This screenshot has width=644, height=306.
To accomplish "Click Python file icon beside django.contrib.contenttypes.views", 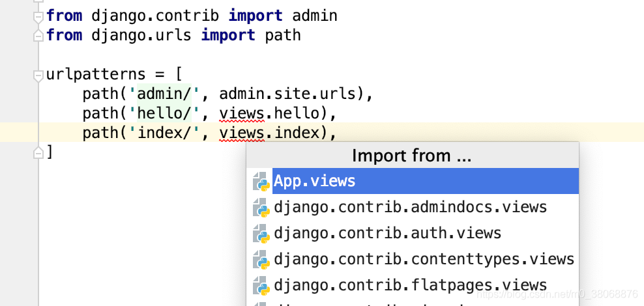I will [x=261, y=259].
